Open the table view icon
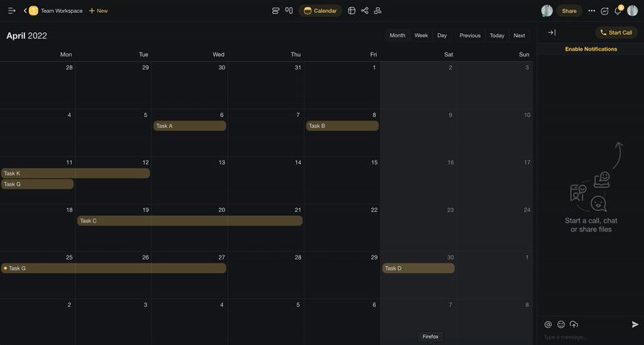The width and height of the screenshot is (644, 345). 352,10
